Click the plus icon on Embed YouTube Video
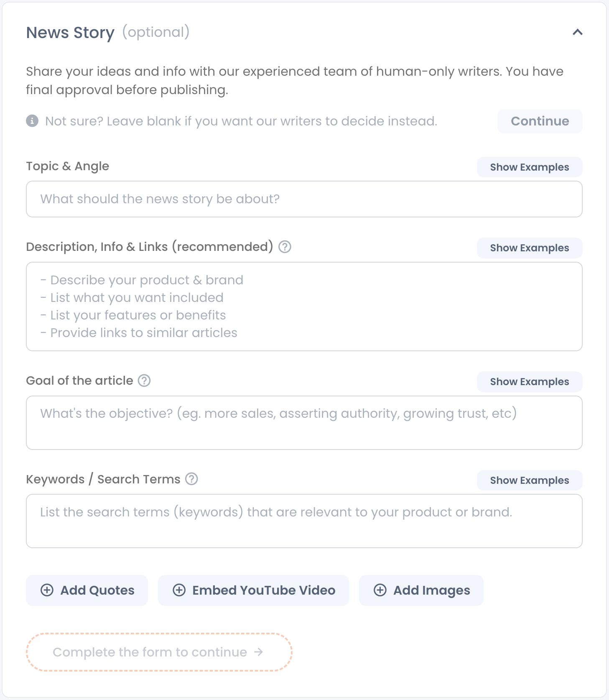Image resolution: width=609 pixels, height=700 pixels. pos(179,590)
